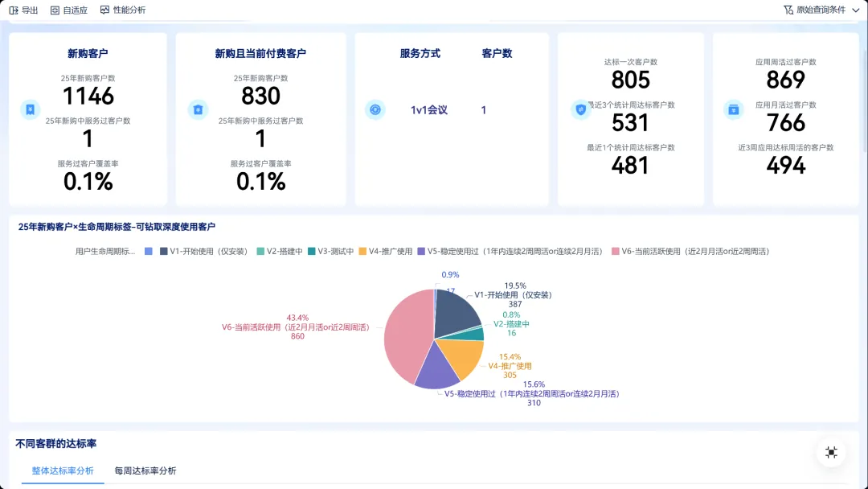Click the filter icon beside 原始查询条件
The image size is (868, 489).
pyautogui.click(x=789, y=10)
